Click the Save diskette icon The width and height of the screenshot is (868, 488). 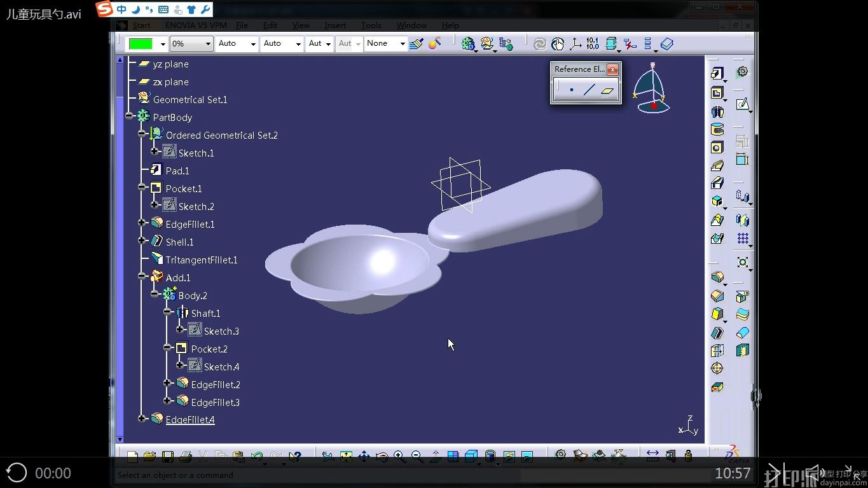click(x=168, y=456)
